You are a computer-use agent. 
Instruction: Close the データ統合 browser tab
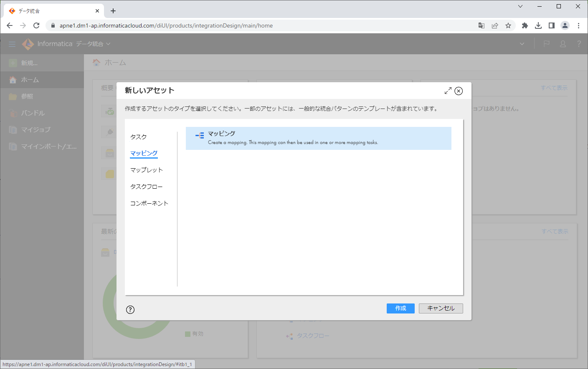point(97,11)
